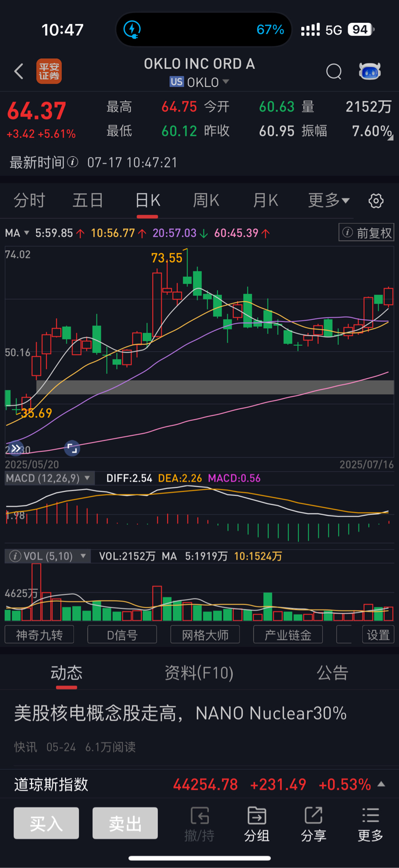Image resolution: width=399 pixels, height=868 pixels.
Task: Tap the fullscreen chart icon
Action: pyautogui.click(x=72, y=448)
